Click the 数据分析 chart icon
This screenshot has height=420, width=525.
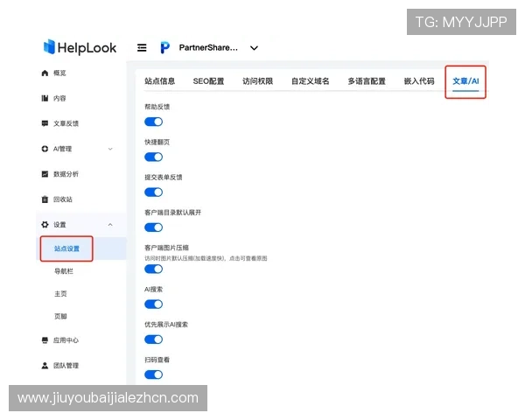pos(45,174)
